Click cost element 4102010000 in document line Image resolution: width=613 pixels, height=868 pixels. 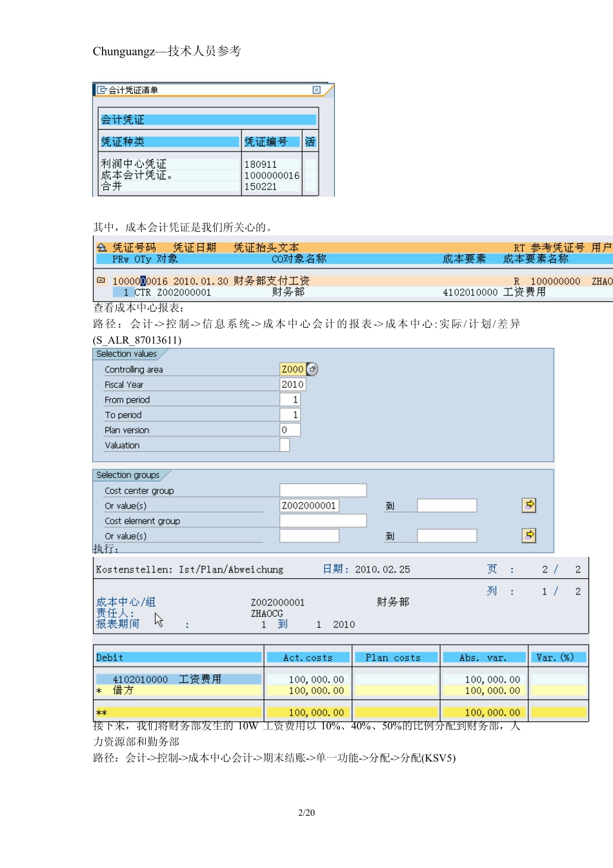pos(470,292)
